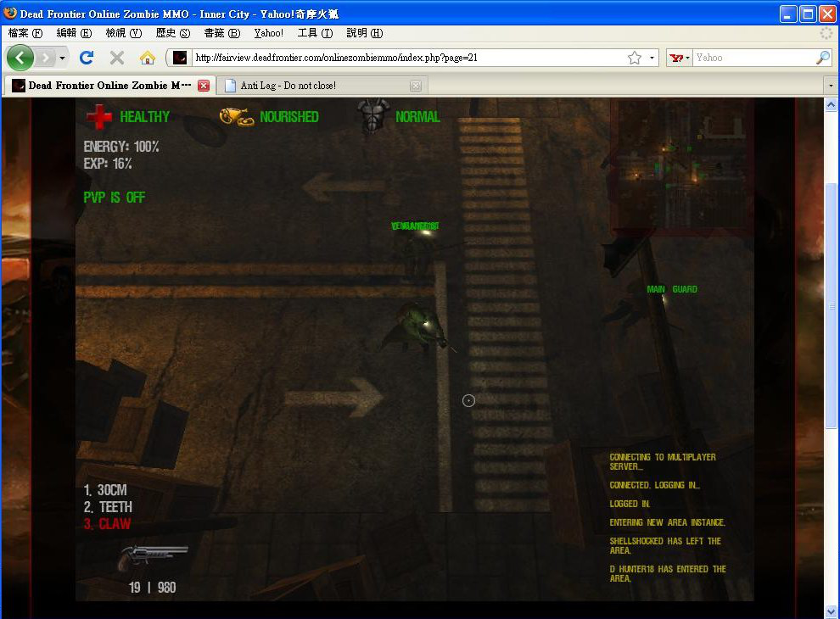This screenshot has height=619, width=840.
Task: Click 'ENTERING NEW AREA INSTANCE' log message
Action: coord(668,522)
